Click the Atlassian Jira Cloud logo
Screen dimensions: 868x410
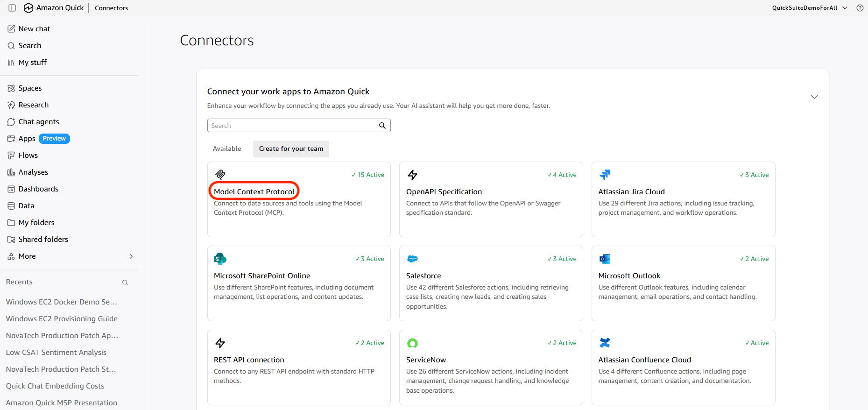[x=605, y=175]
